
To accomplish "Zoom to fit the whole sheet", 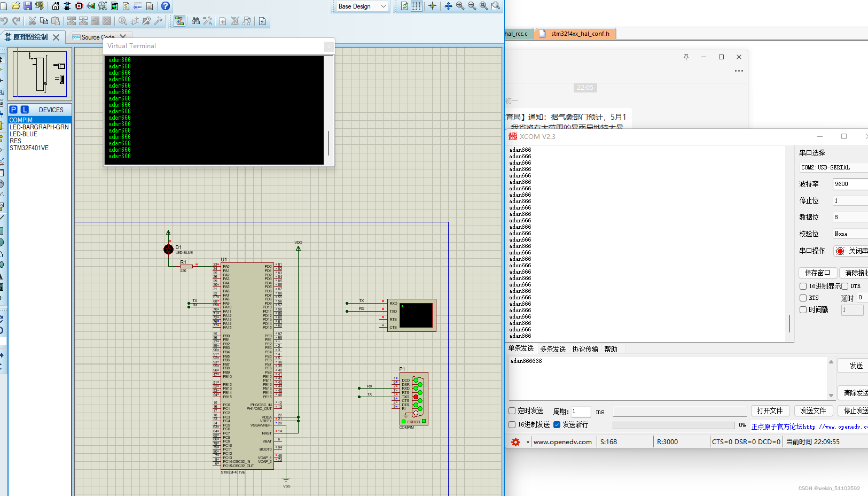I will coord(483,6).
